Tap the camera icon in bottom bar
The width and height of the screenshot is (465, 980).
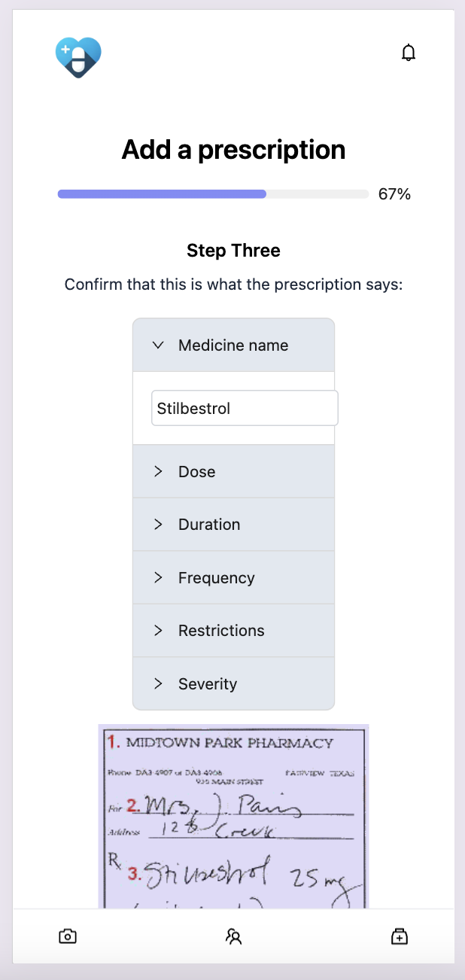coord(68,936)
